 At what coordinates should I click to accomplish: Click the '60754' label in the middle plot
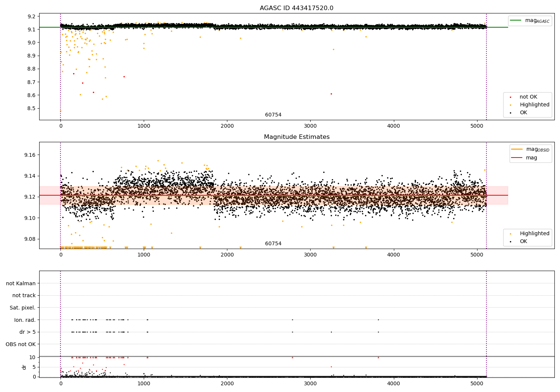pyautogui.click(x=273, y=244)
